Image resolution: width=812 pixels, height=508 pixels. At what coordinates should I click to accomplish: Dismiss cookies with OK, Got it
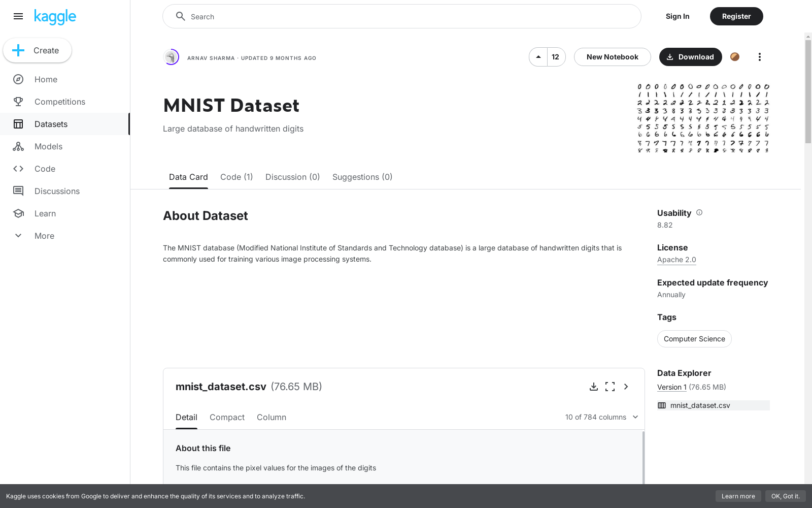[x=786, y=496]
